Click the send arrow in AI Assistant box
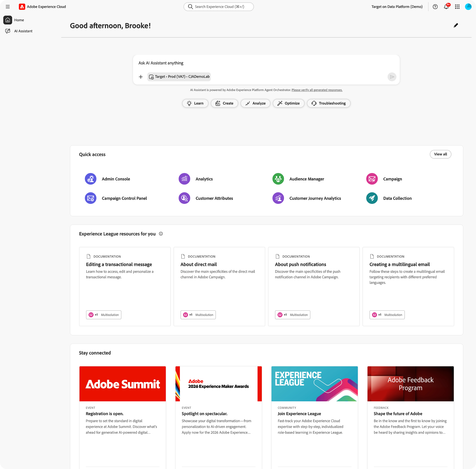476x469 pixels. pyautogui.click(x=392, y=77)
